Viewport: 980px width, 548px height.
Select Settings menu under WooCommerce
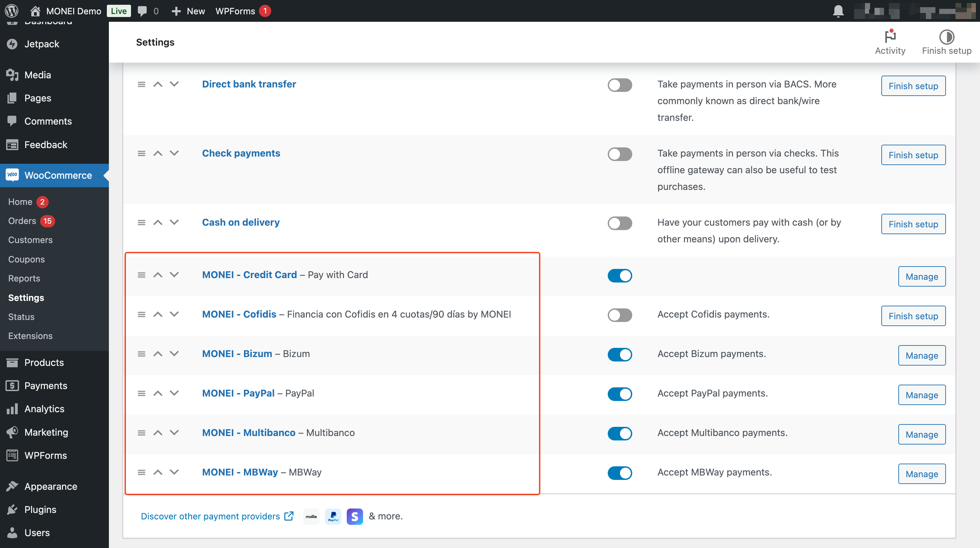tap(26, 297)
